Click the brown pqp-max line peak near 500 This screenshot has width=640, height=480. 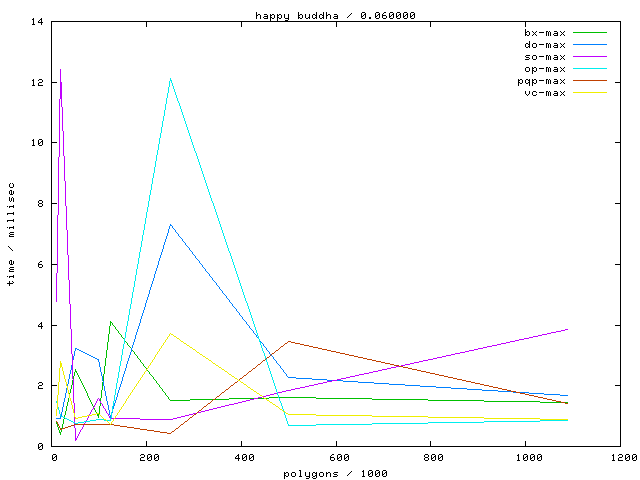[x=289, y=341]
